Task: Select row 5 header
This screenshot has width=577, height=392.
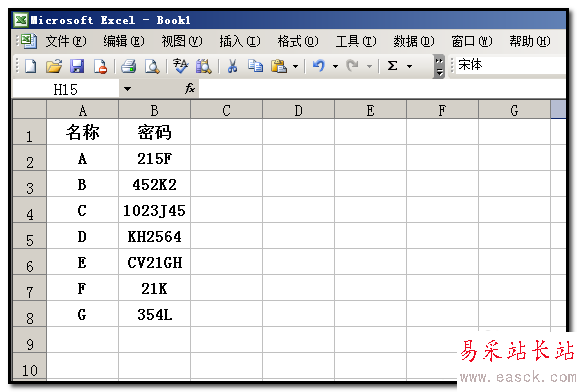Action: coord(30,236)
